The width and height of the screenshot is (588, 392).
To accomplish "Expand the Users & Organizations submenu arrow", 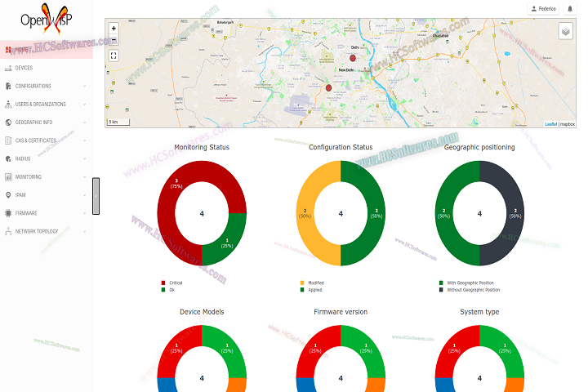I will tap(85, 105).
